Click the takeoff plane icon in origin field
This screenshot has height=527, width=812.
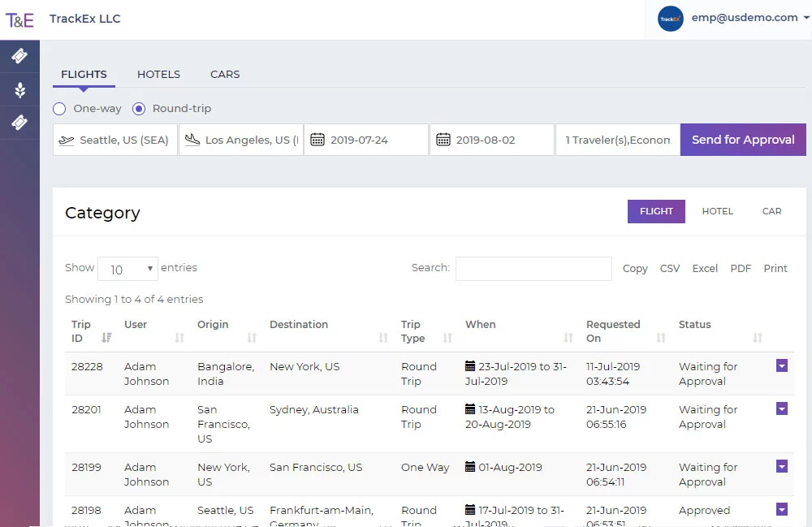(x=67, y=140)
